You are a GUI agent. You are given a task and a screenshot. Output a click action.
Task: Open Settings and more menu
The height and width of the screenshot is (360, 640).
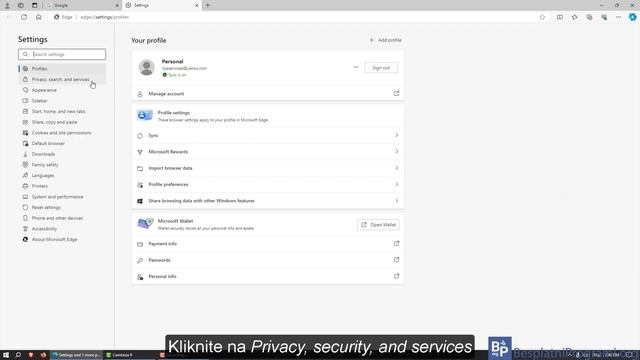point(618,17)
